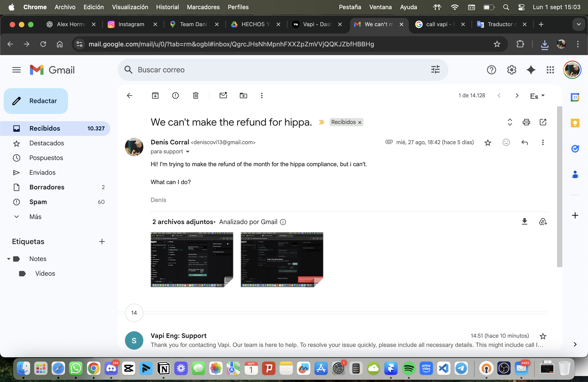Toggle the importance marker beside subject
This screenshot has width=588, height=382.
321,122
